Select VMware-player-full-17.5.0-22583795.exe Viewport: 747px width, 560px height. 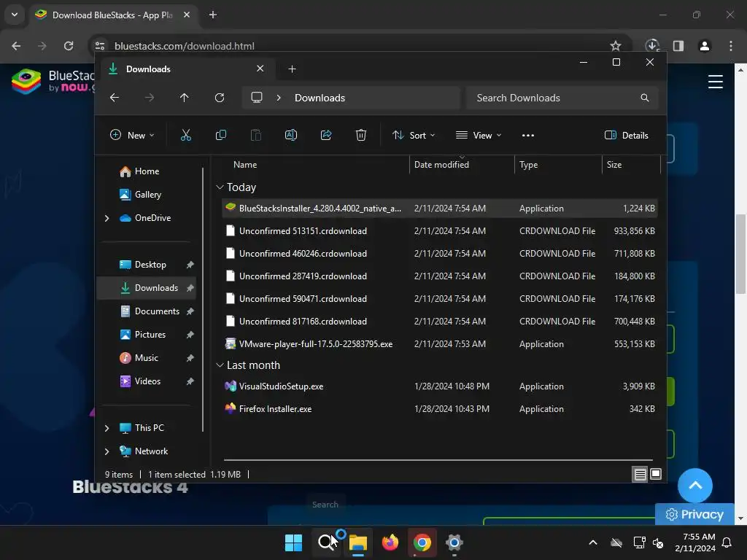440,344
